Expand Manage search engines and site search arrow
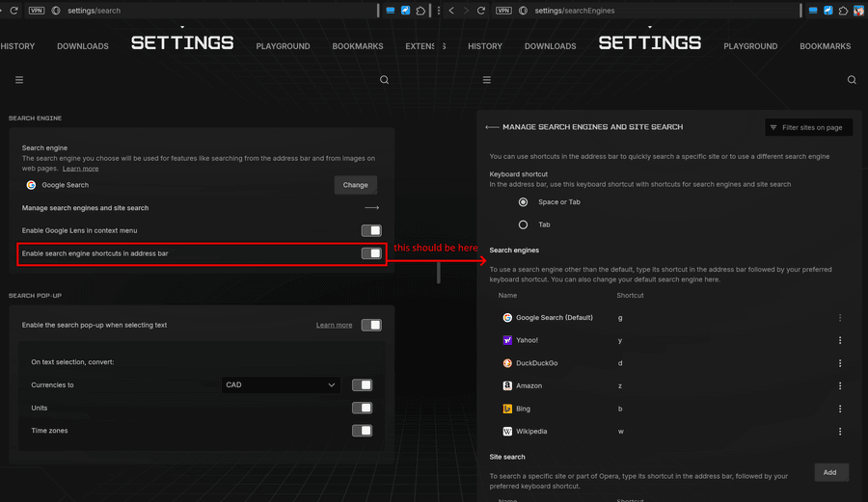 coord(371,208)
